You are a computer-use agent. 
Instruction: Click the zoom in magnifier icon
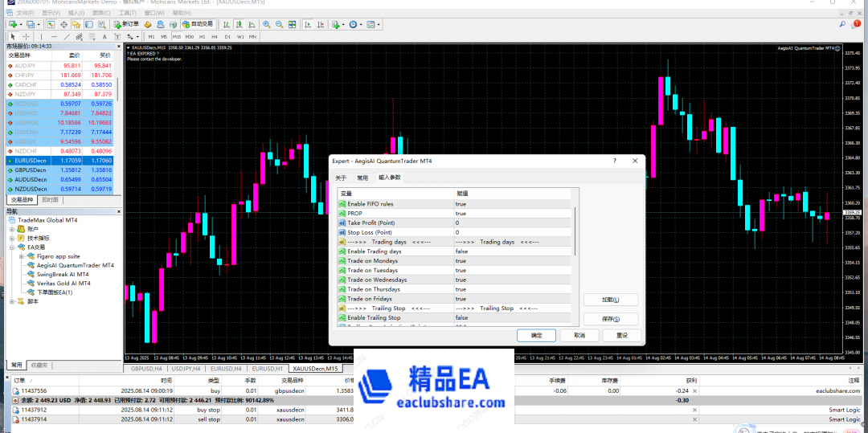[267, 24]
